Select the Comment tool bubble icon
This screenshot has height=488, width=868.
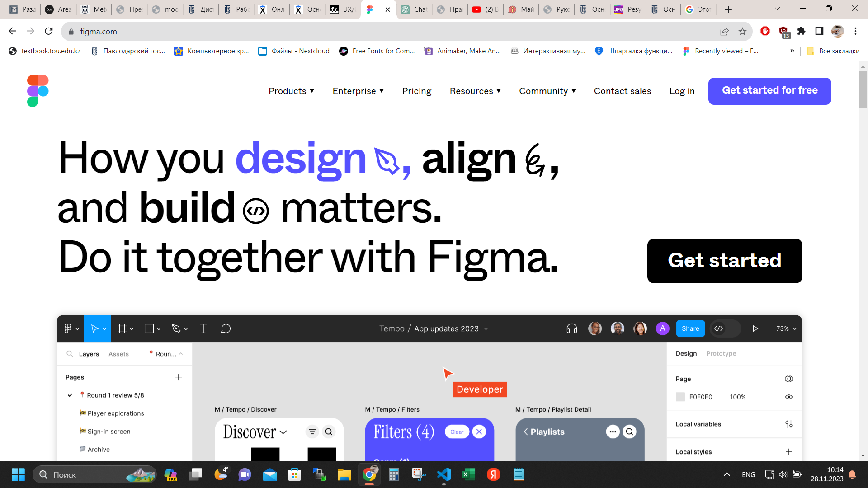tap(226, 328)
